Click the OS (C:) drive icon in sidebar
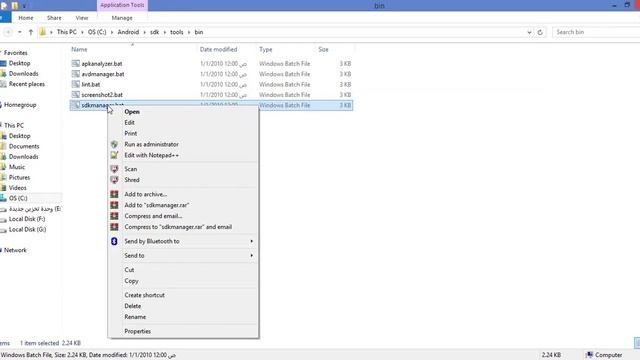Viewport: 640px width, 360px height. 3,198
